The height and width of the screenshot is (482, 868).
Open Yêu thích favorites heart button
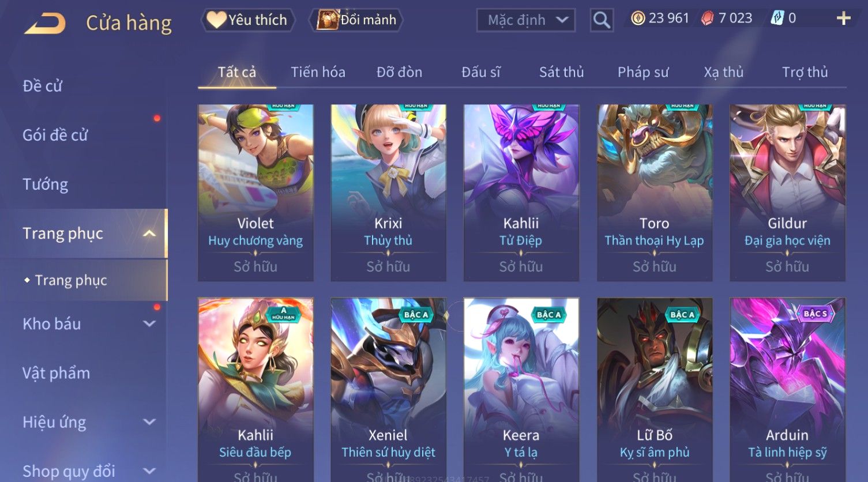(x=248, y=20)
